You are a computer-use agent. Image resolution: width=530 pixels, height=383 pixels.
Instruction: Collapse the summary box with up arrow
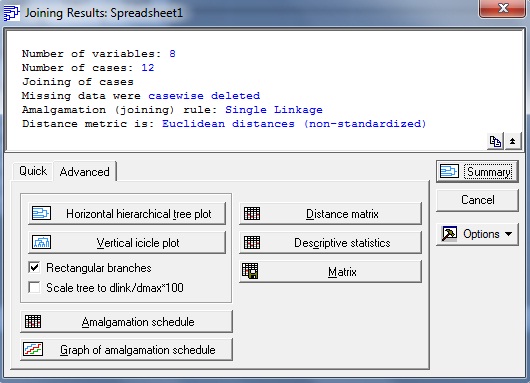(x=512, y=141)
